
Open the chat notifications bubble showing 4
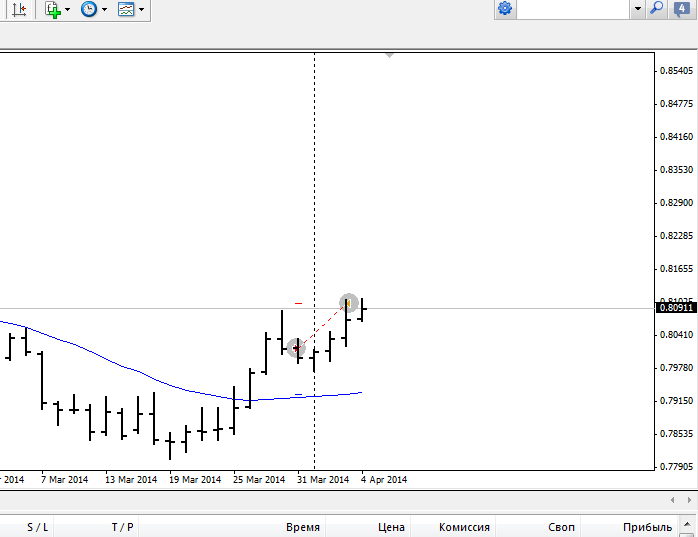pos(683,8)
